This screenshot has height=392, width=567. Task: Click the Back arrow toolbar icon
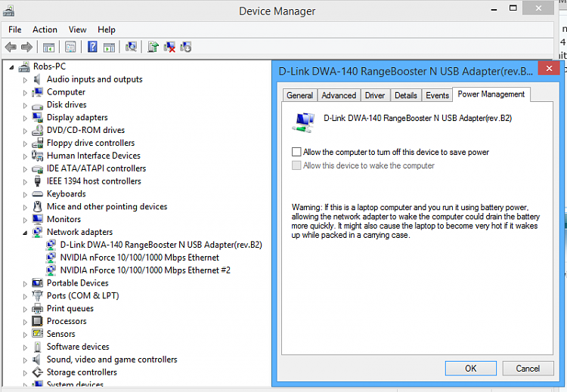coord(11,47)
